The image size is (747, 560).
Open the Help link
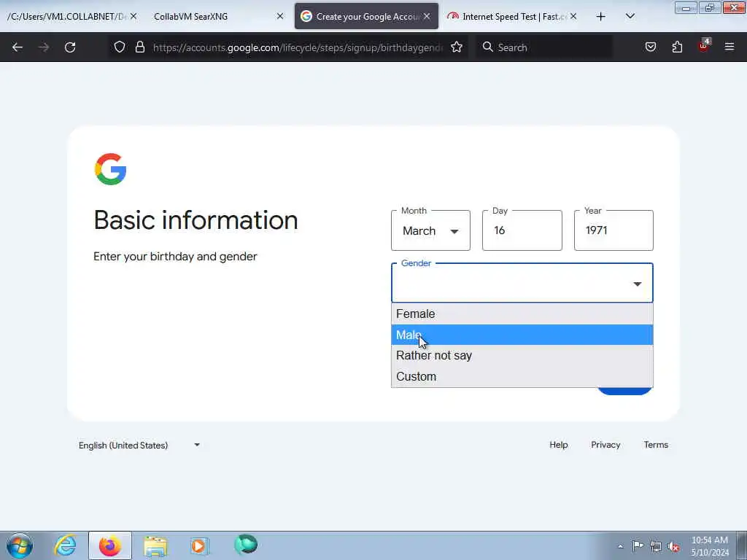pyautogui.click(x=558, y=445)
